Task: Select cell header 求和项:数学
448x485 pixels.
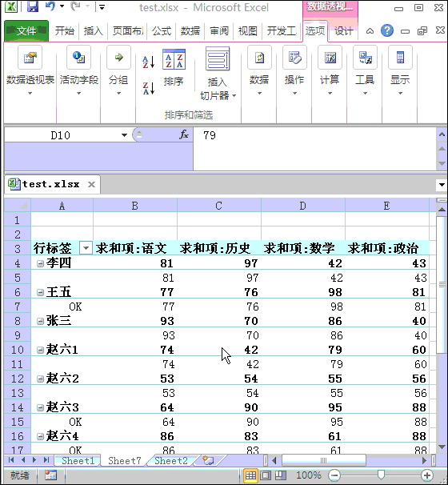Action: [303, 248]
